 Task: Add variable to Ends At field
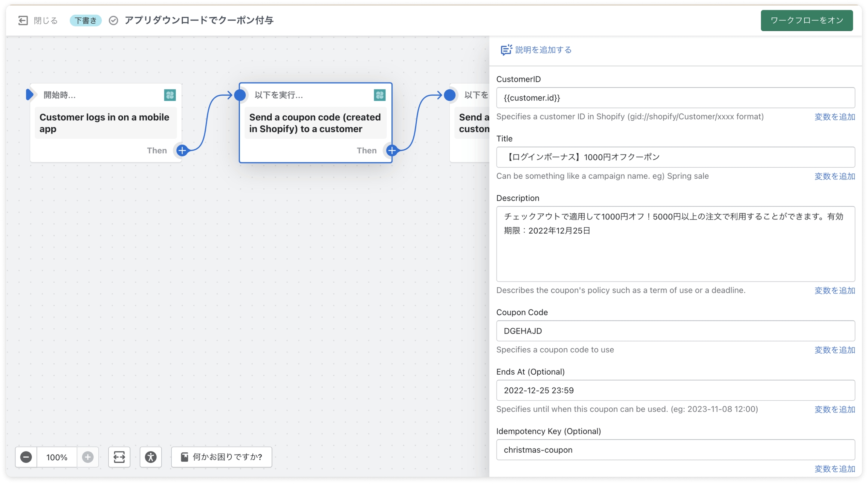point(834,409)
